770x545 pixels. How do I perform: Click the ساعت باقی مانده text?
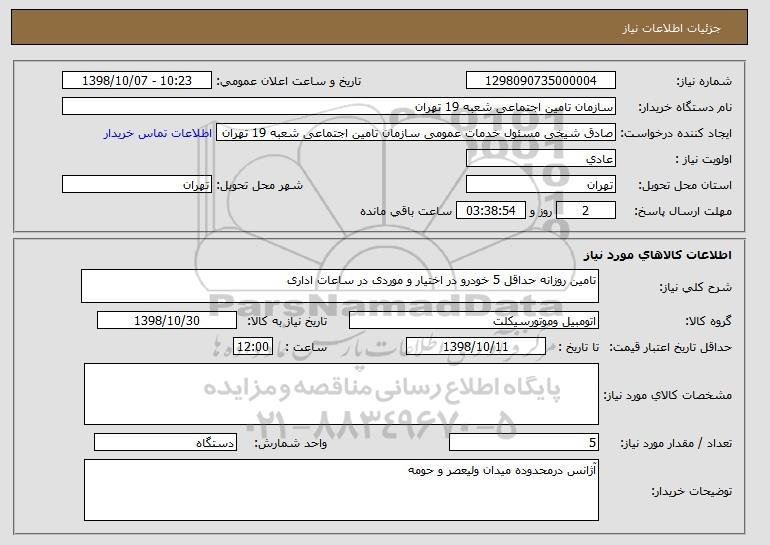point(406,211)
